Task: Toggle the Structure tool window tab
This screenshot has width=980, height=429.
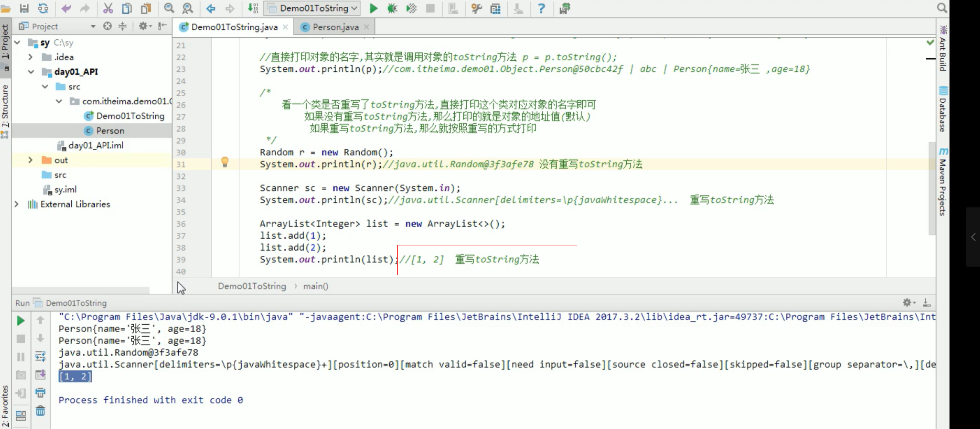Action: [5, 106]
